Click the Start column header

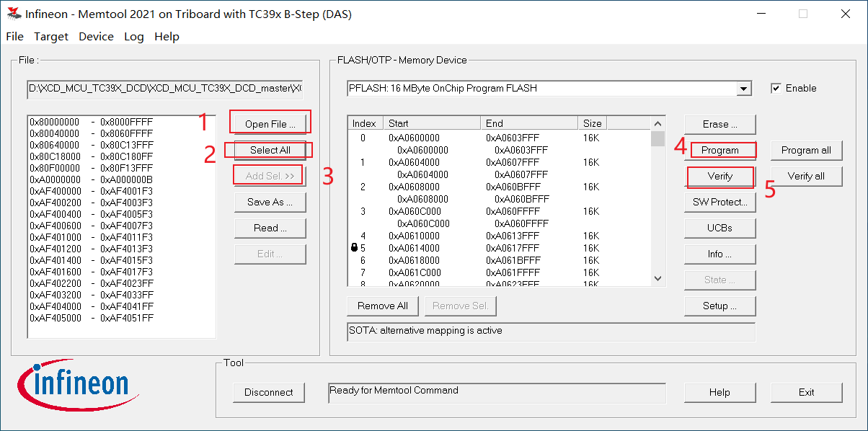tap(431, 123)
